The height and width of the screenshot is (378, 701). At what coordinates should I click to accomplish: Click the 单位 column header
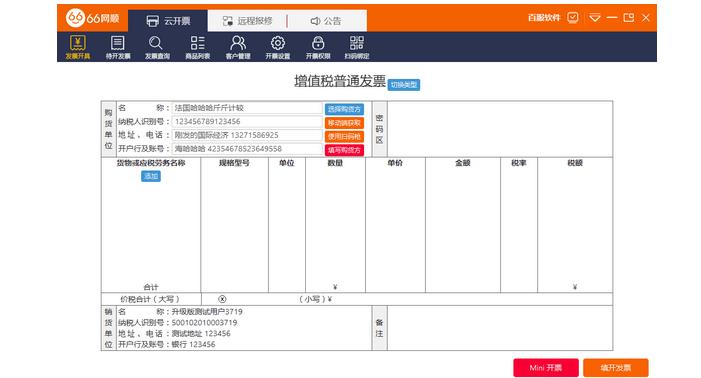287,163
